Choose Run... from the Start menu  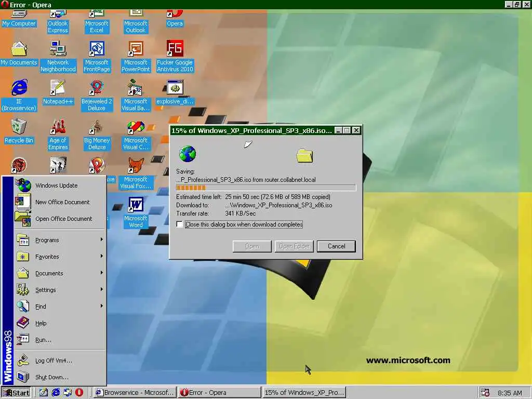coord(60,340)
